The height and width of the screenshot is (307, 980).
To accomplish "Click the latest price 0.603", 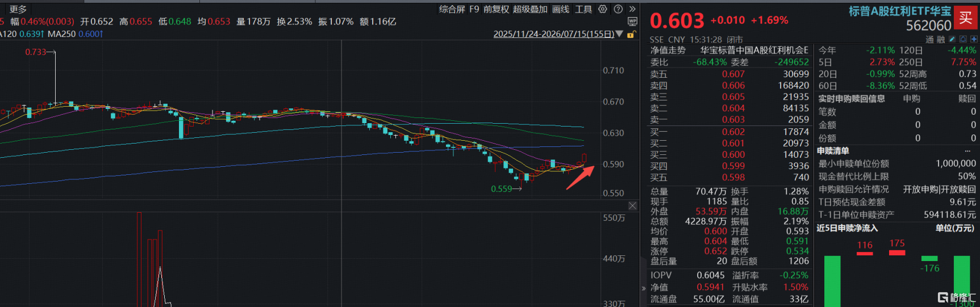I will click(677, 21).
